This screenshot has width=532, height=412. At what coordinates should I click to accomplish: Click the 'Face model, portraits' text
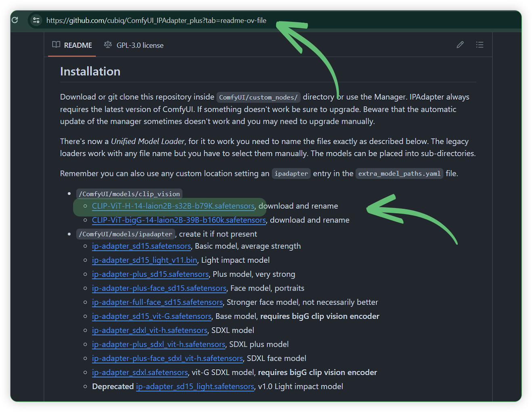(x=267, y=288)
